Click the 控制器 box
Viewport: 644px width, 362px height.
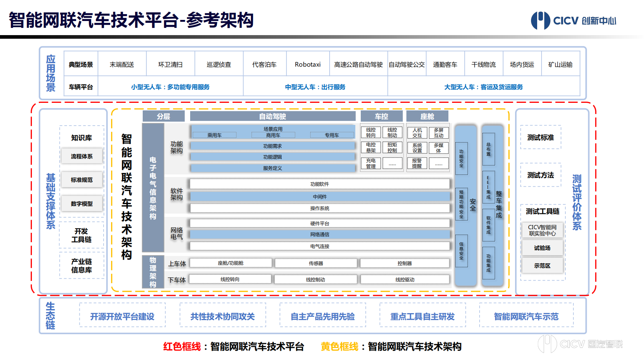(x=405, y=263)
